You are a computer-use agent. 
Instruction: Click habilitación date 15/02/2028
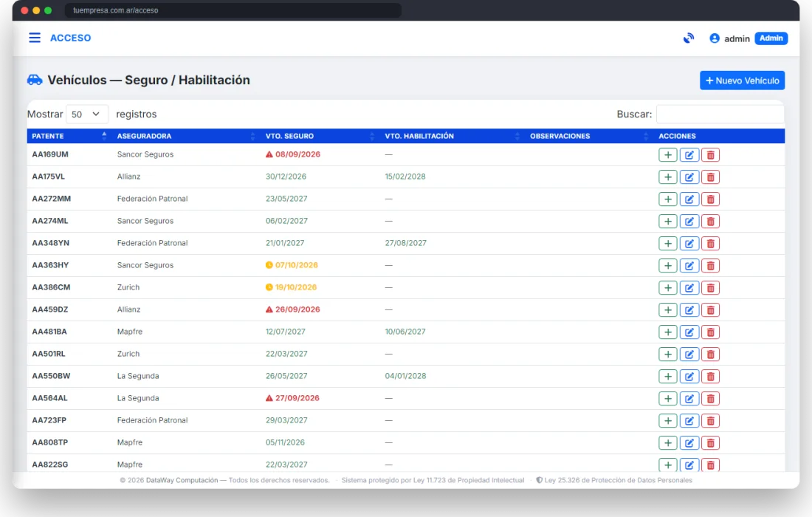pos(405,177)
